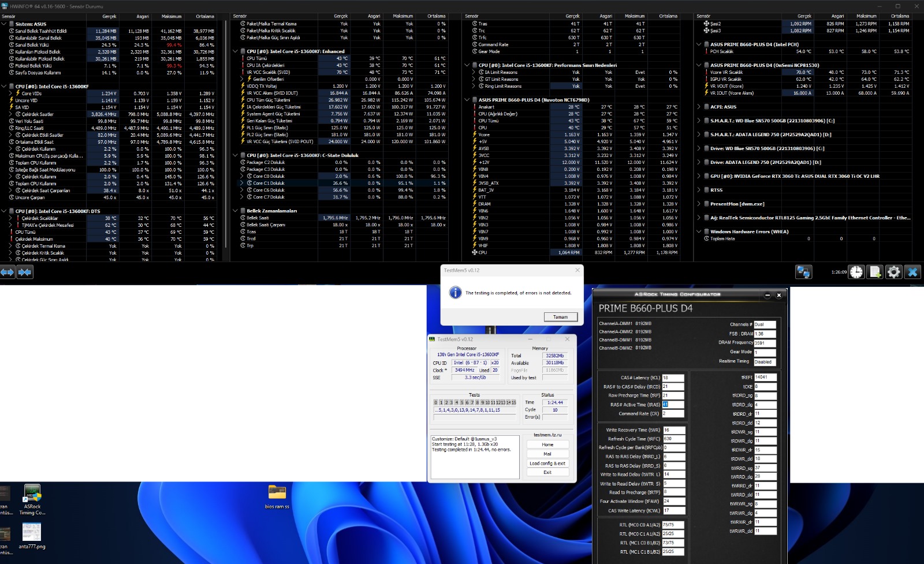This screenshot has height=564, width=924.
Task: Click the log file export icon
Action: pos(875,272)
